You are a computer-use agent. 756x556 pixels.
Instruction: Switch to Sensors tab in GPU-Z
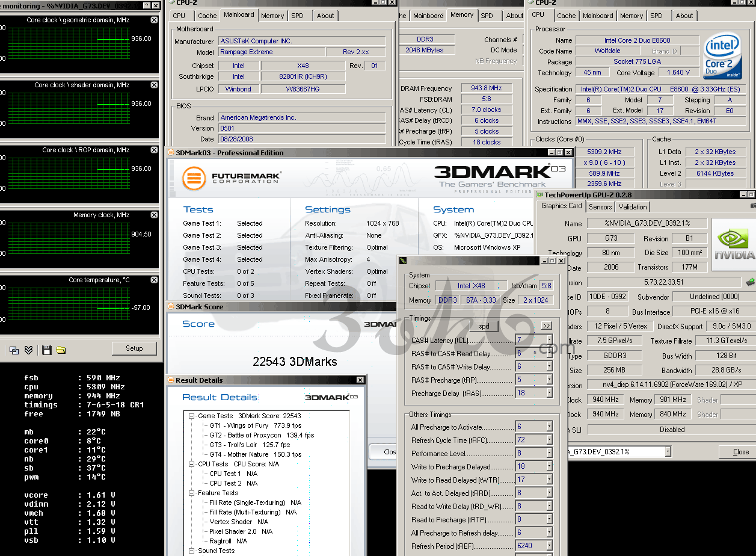pyautogui.click(x=600, y=206)
